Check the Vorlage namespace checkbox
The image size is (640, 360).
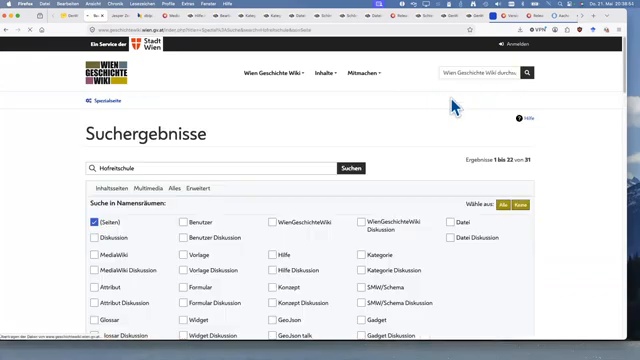pos(183,255)
